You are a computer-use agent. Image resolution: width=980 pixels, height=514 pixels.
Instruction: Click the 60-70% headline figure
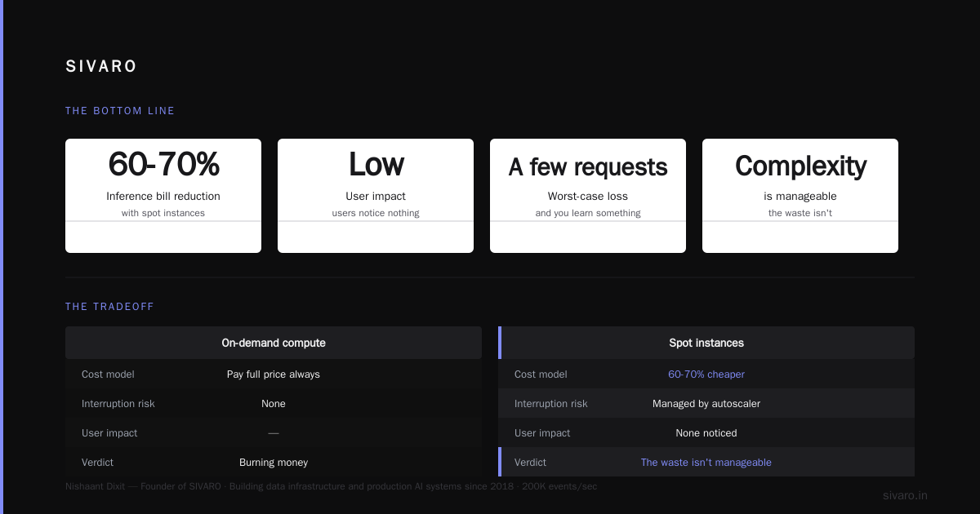163,165
